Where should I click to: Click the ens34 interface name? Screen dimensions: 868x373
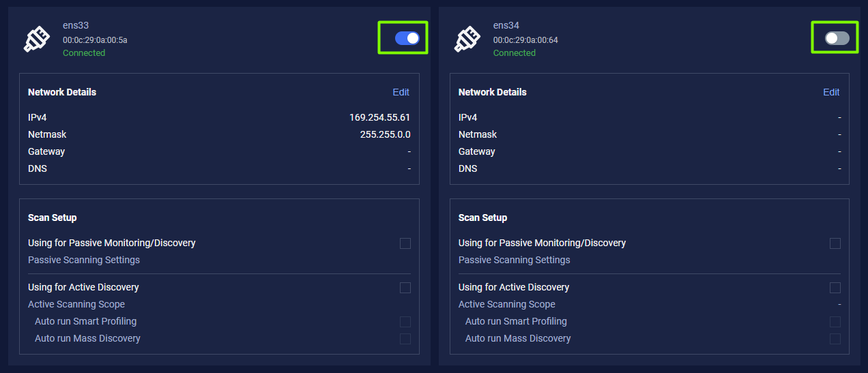506,26
